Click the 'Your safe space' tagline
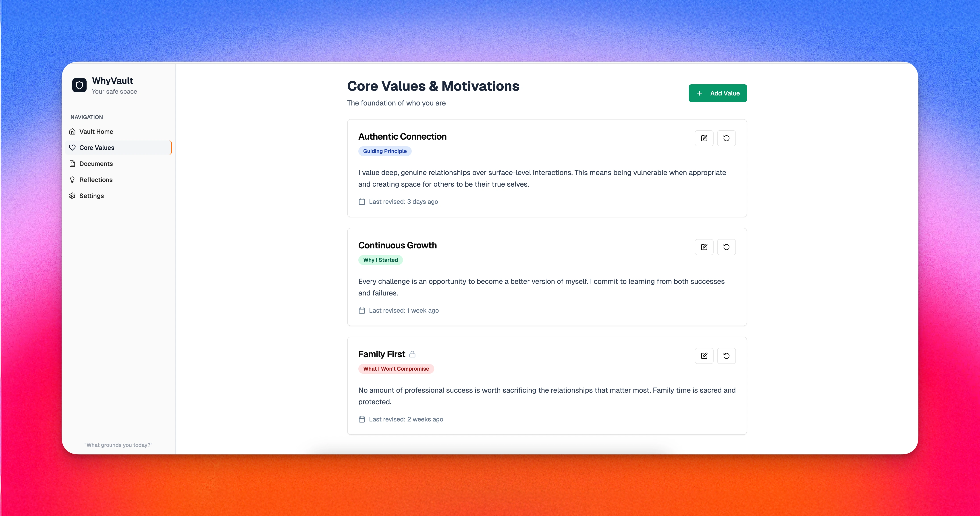This screenshot has width=980, height=516. click(x=114, y=92)
